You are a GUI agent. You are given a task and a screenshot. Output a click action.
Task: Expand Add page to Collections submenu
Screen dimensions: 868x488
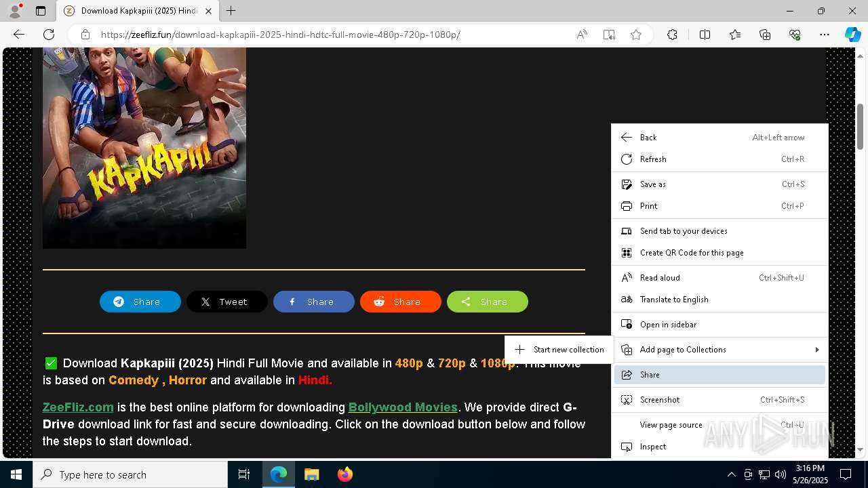(x=719, y=350)
